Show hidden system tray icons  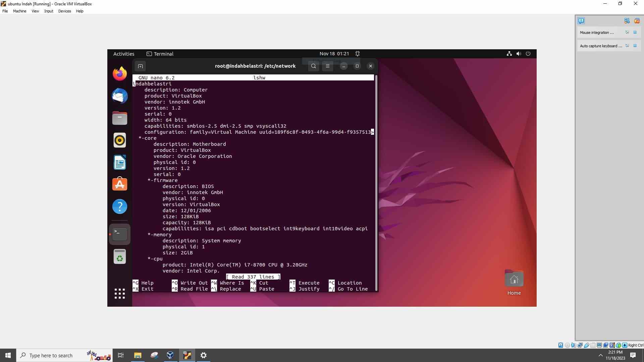coord(600,355)
